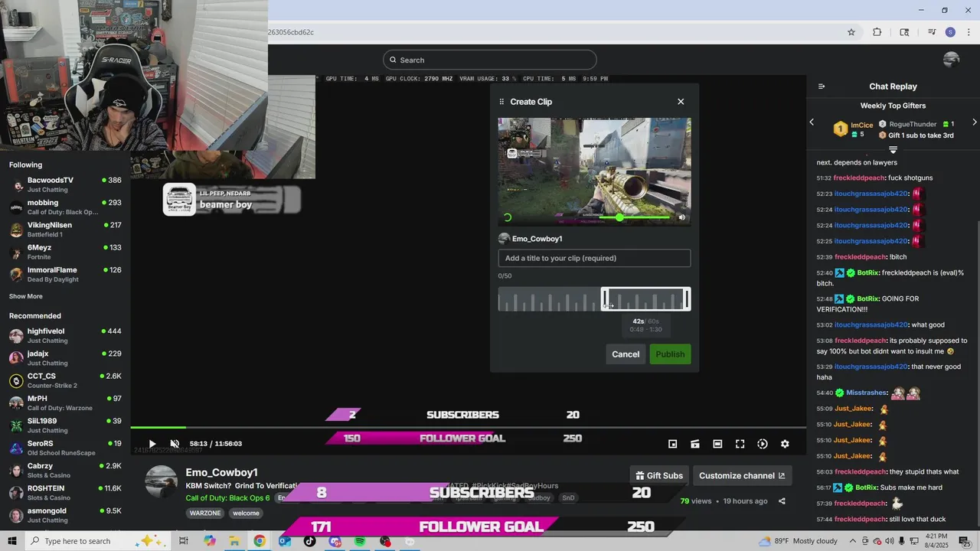This screenshot has height=551, width=980.
Task: Adjust the clip preview volume slider
Action: click(x=635, y=217)
